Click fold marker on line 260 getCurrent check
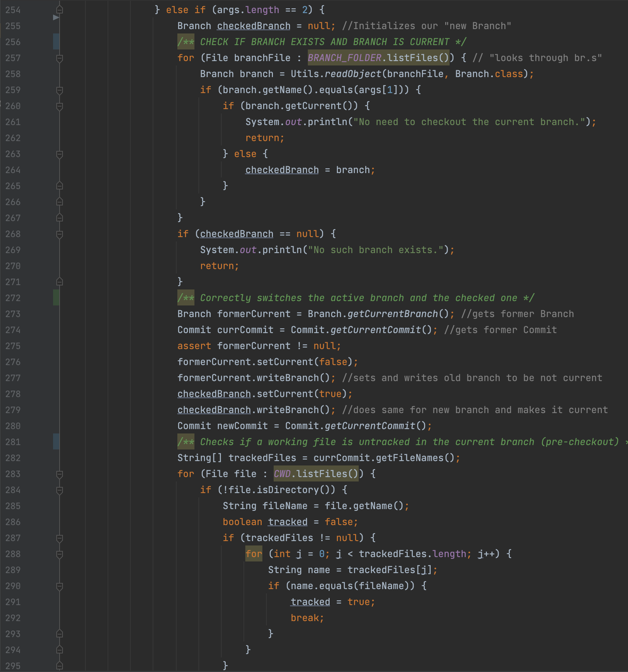628x672 pixels. 60,106
